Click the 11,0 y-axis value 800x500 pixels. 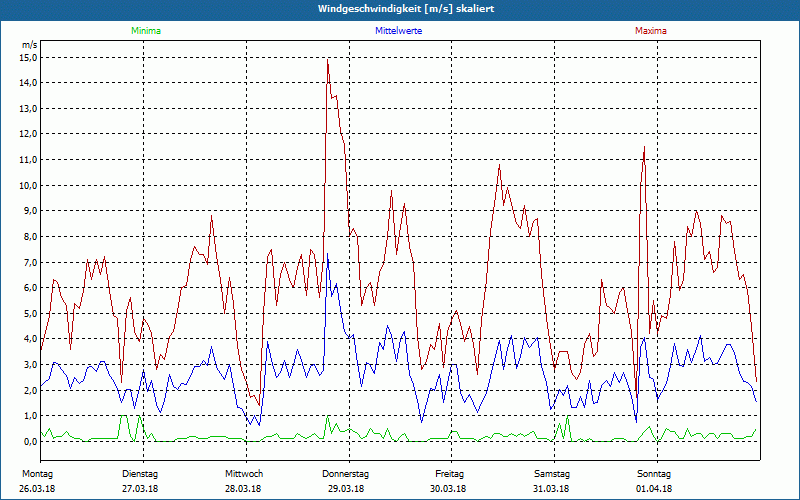pos(29,160)
